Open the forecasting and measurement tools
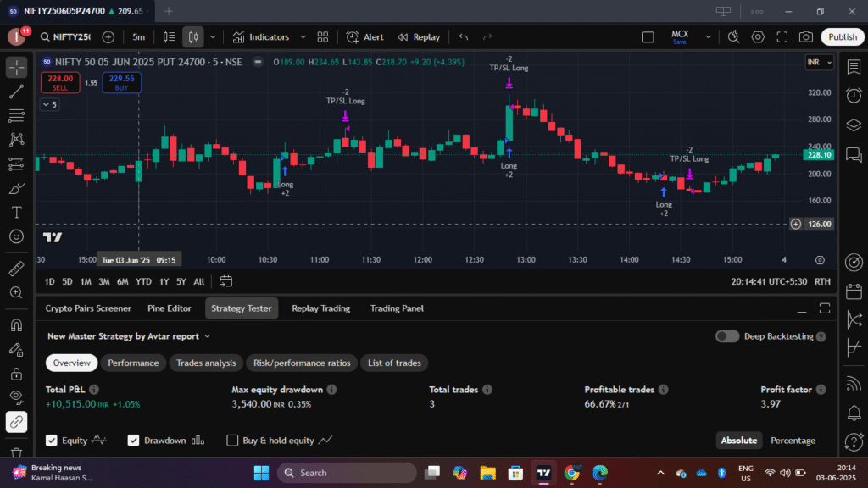 click(x=17, y=164)
